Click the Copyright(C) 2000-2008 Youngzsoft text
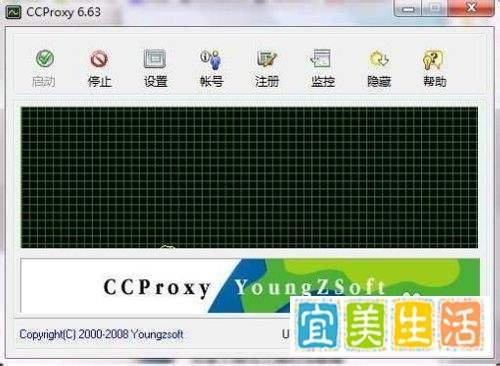This screenshot has height=366, width=500. tap(101, 334)
